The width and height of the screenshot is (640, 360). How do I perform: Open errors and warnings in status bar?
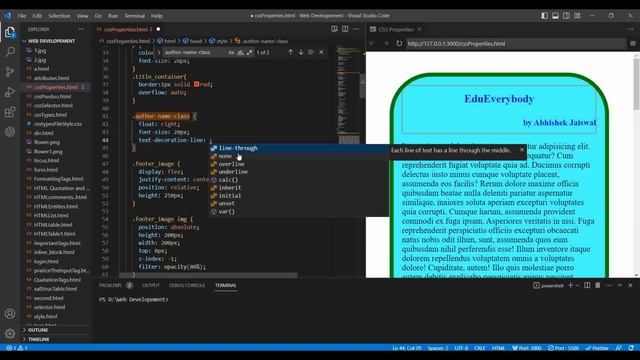[16, 348]
